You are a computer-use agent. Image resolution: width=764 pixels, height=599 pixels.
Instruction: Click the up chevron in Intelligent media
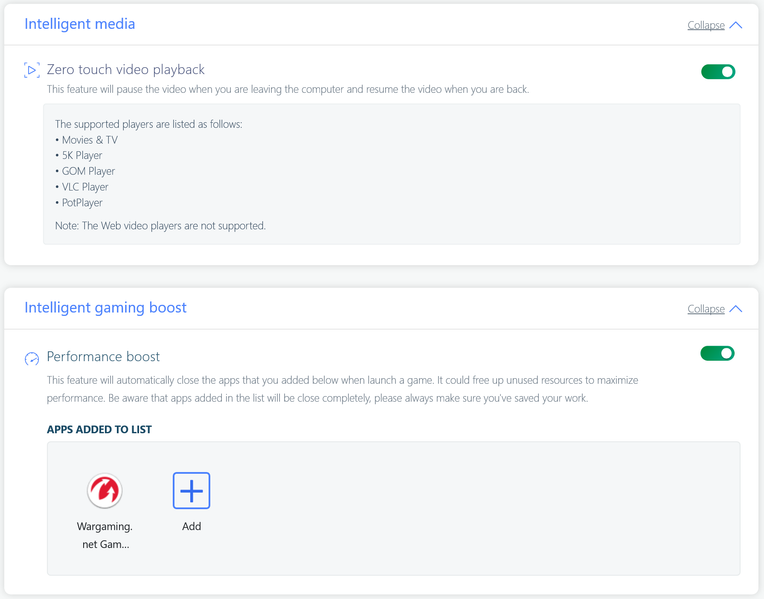click(x=736, y=25)
